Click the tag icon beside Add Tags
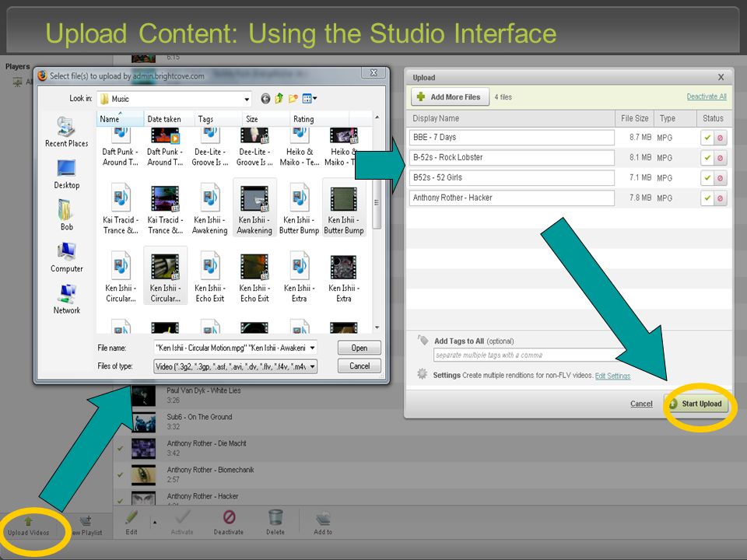The image size is (747, 560). (x=423, y=340)
